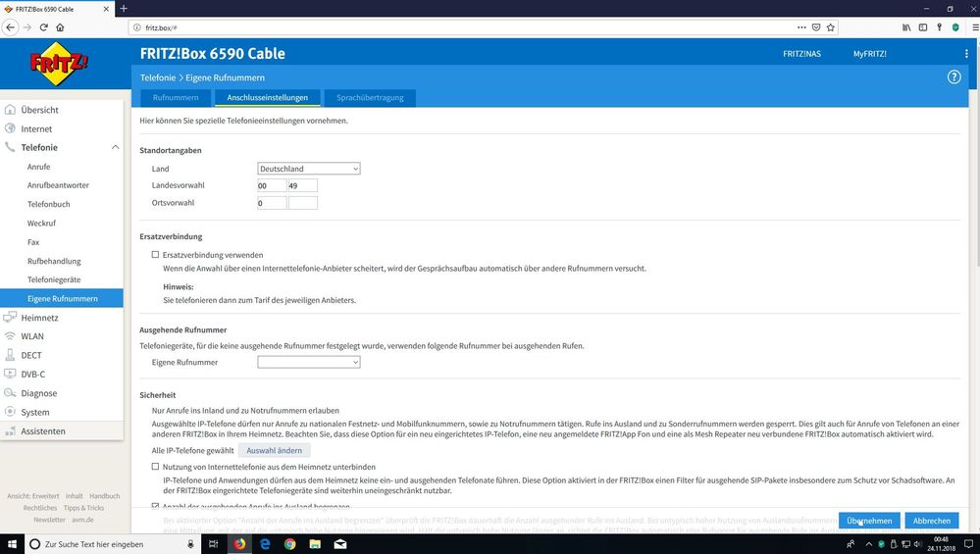980x554 pixels.
Task: Open Assistenten in the sidebar
Action: [x=43, y=431]
